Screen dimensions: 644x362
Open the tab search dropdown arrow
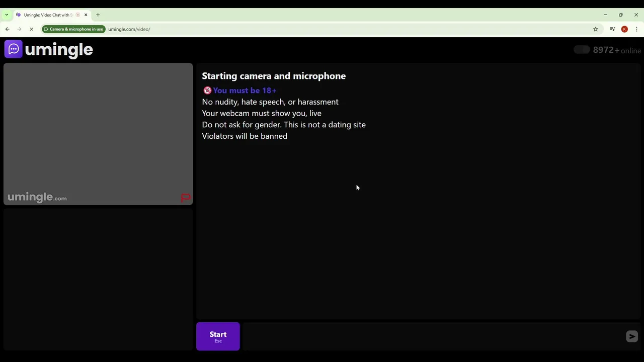[x=7, y=15]
